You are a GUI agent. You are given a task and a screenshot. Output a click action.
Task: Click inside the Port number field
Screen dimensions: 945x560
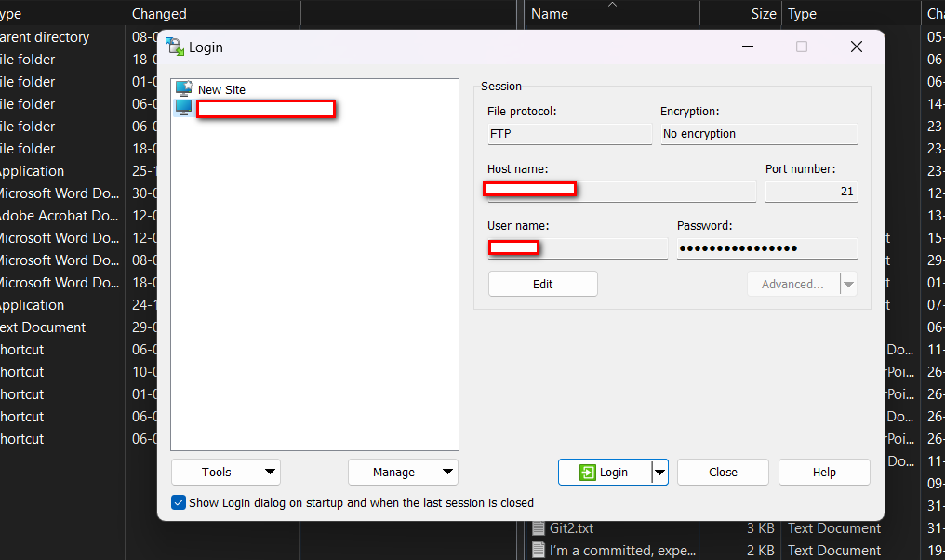810,191
